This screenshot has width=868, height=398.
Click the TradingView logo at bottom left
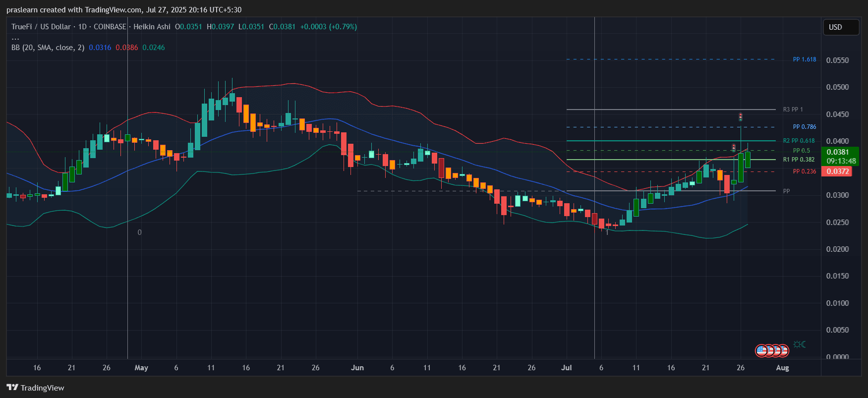point(35,388)
